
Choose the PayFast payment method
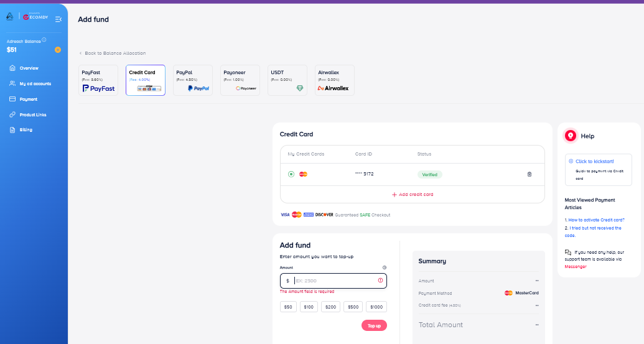pos(98,80)
